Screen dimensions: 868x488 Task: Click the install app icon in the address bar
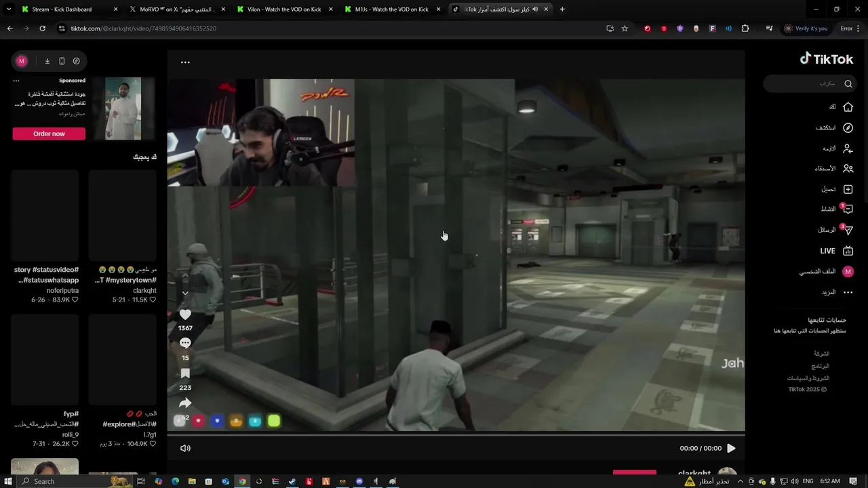click(x=610, y=28)
